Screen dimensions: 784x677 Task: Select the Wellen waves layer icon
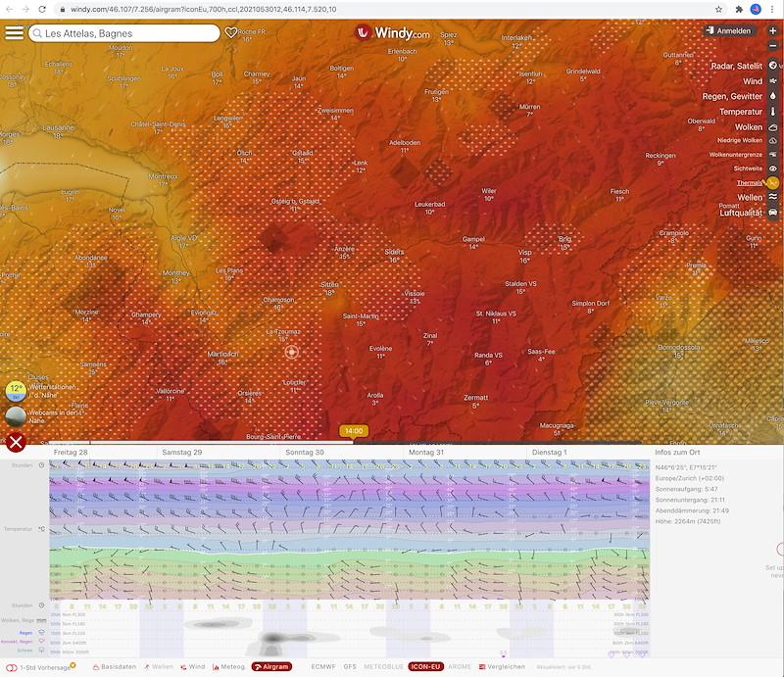point(773,197)
